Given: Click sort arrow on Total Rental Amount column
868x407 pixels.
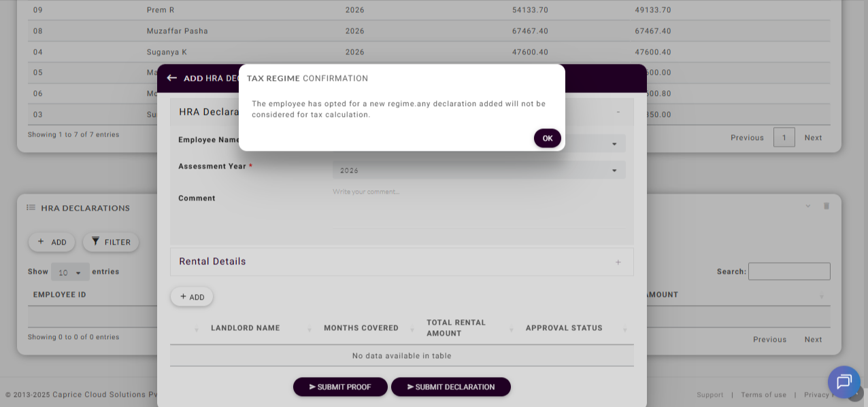Looking at the screenshot, I should point(512,329).
